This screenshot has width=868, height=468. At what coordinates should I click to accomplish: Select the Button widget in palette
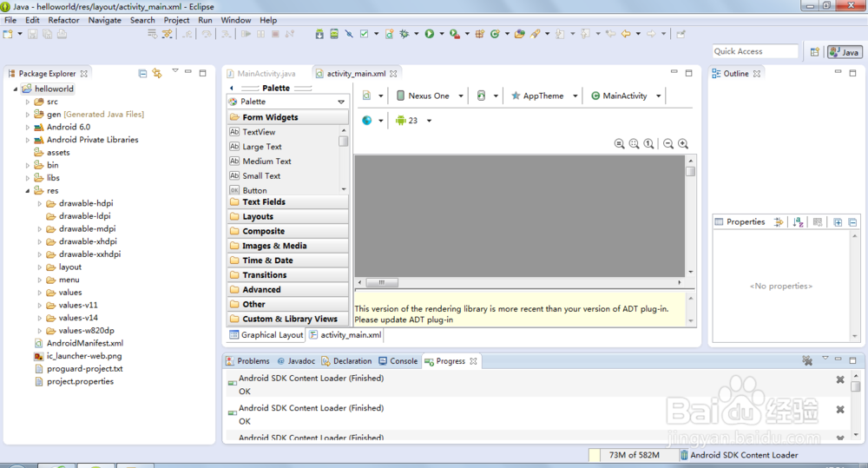coord(254,190)
